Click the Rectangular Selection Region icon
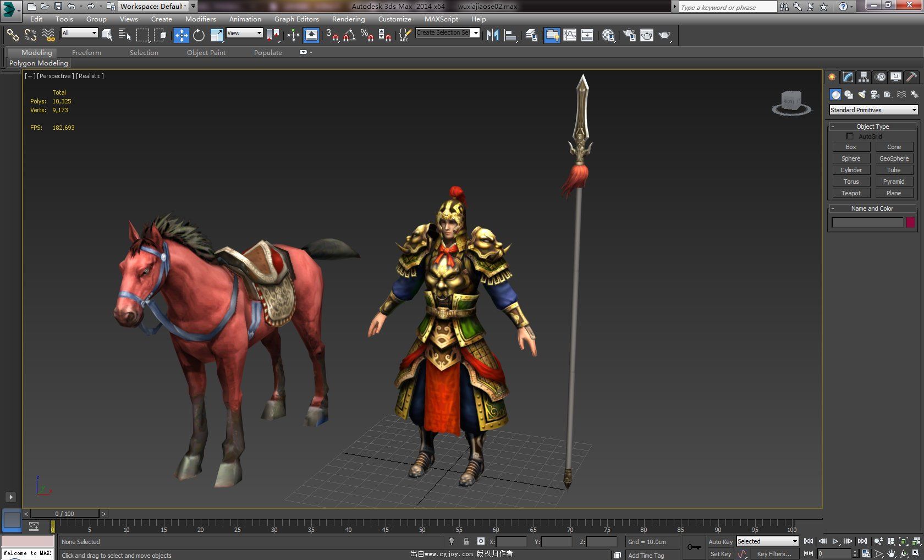The image size is (924, 560). pyautogui.click(x=142, y=35)
